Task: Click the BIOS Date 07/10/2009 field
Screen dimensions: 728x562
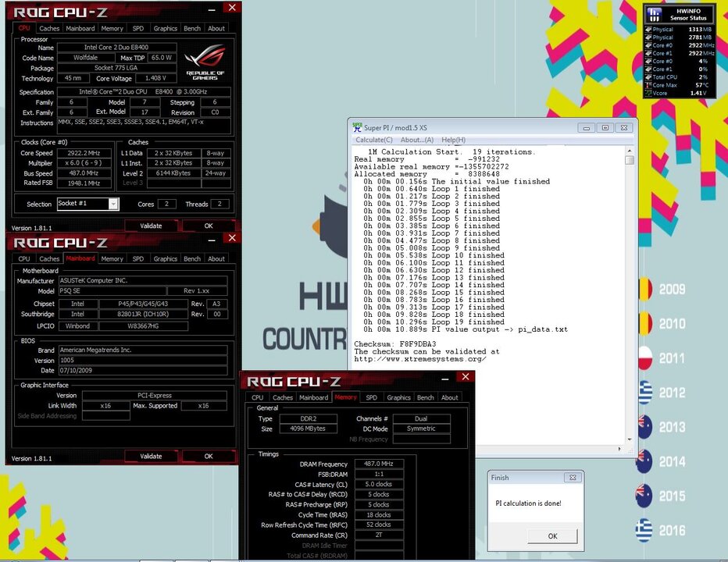Action: point(143,370)
